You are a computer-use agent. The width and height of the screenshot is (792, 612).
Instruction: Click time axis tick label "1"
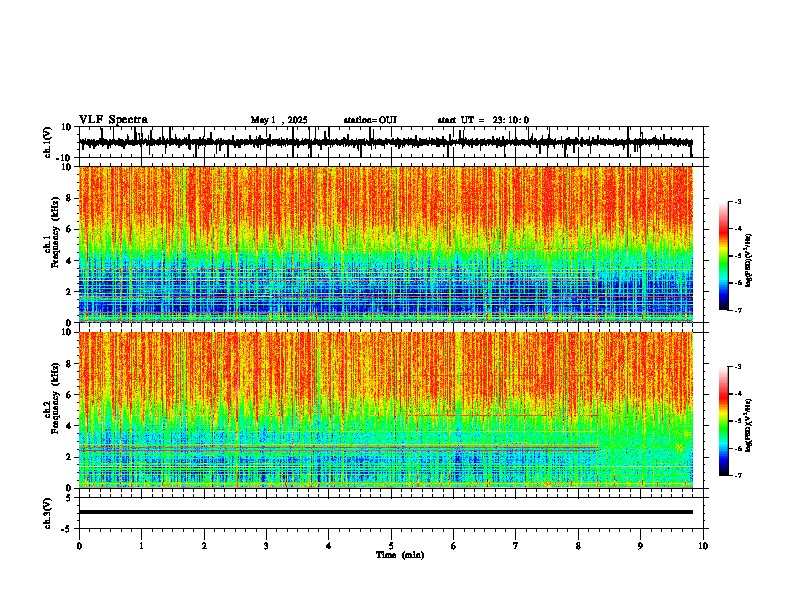coord(141,546)
